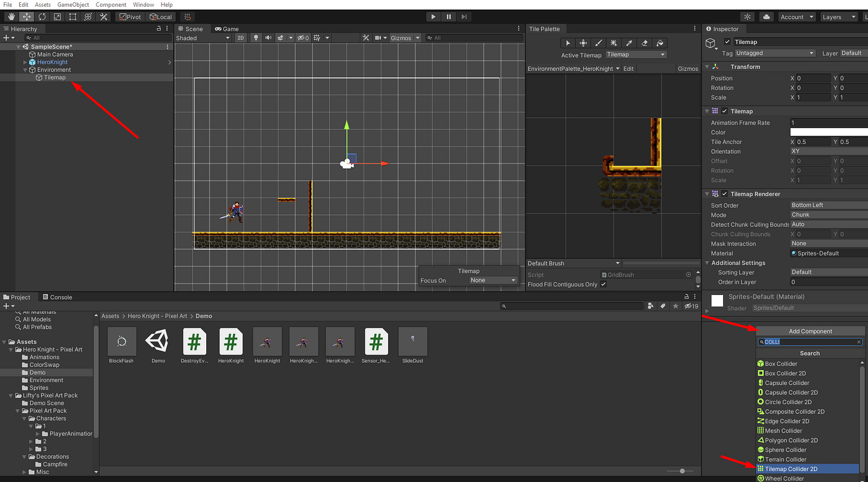Open the Untagged tag dropdown
868x482 pixels.
775,53
